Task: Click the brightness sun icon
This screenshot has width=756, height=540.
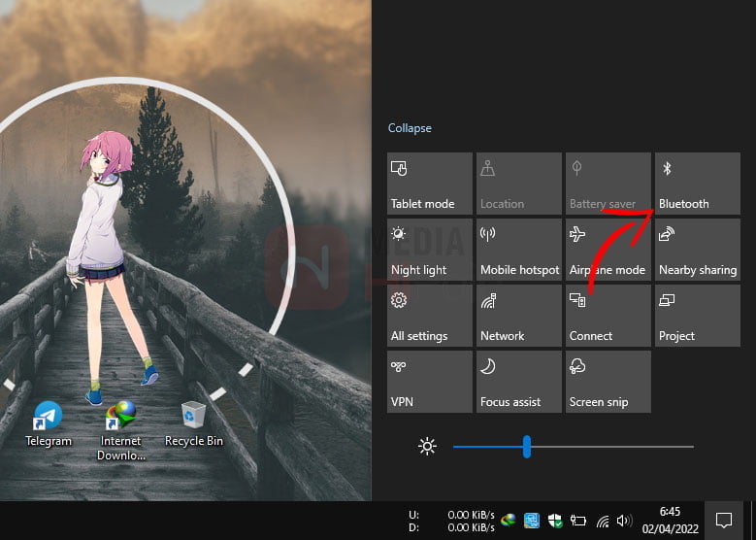Action: (x=427, y=447)
